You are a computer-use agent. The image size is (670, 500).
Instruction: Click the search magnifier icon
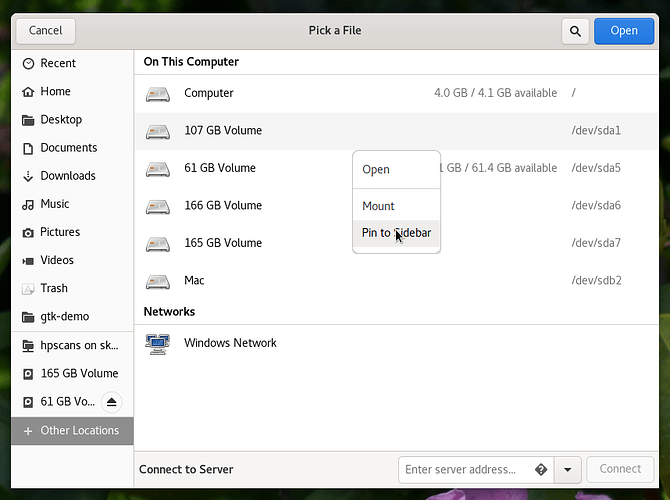click(x=575, y=31)
